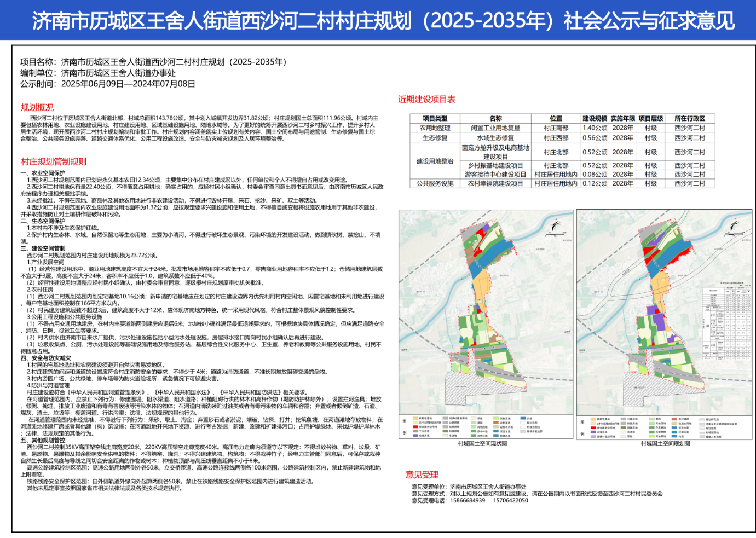The width and height of the screenshot is (756, 538).
Task: Click the 生态修复 project type cell
Action: click(435, 138)
